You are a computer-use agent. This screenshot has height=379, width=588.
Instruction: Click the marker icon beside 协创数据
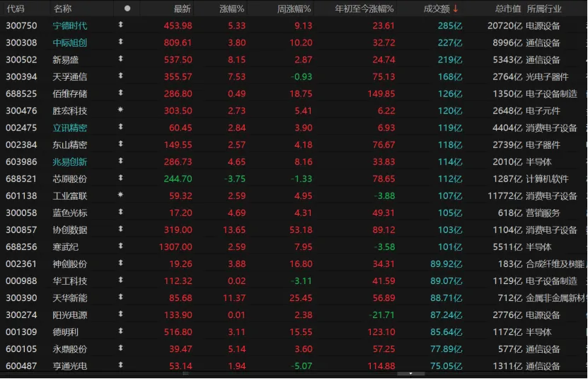(120, 230)
